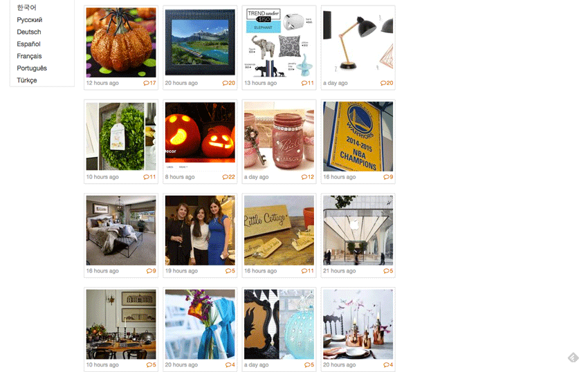Switch the language to Türkçe
This screenshot has height=372, width=588.
pos(26,80)
